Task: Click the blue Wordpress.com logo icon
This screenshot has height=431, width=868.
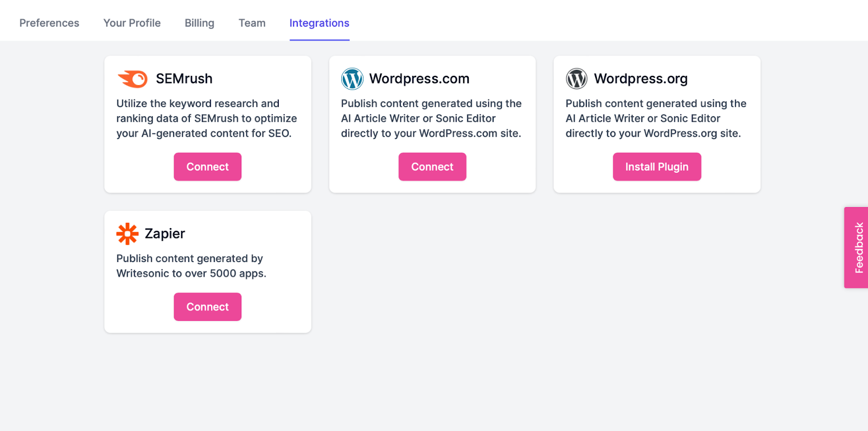Action: [352, 79]
